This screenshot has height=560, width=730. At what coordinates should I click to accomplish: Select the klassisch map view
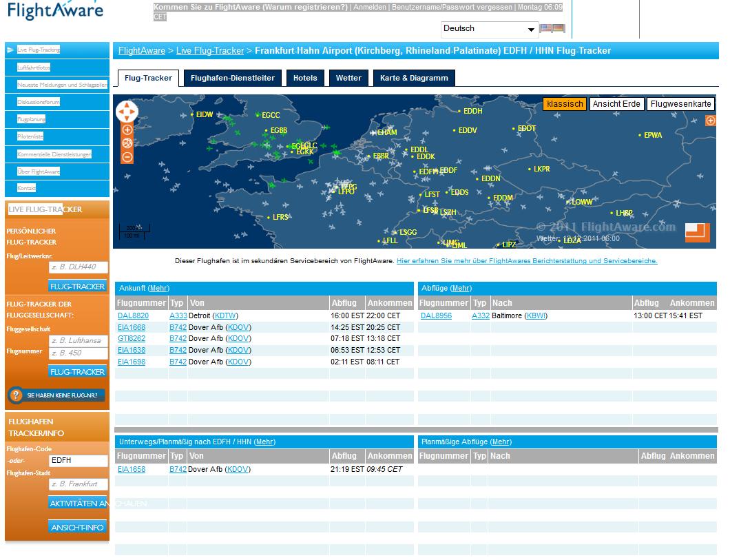(x=565, y=104)
